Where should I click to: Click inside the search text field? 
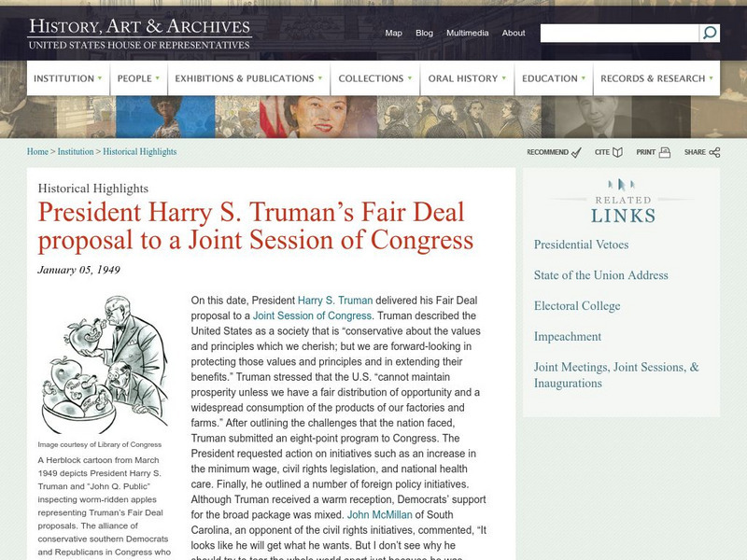point(619,34)
